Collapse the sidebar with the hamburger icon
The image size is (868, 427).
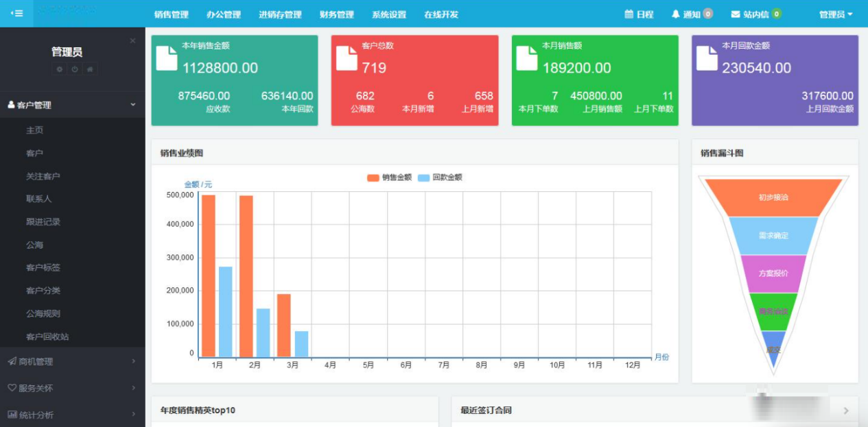tap(16, 14)
